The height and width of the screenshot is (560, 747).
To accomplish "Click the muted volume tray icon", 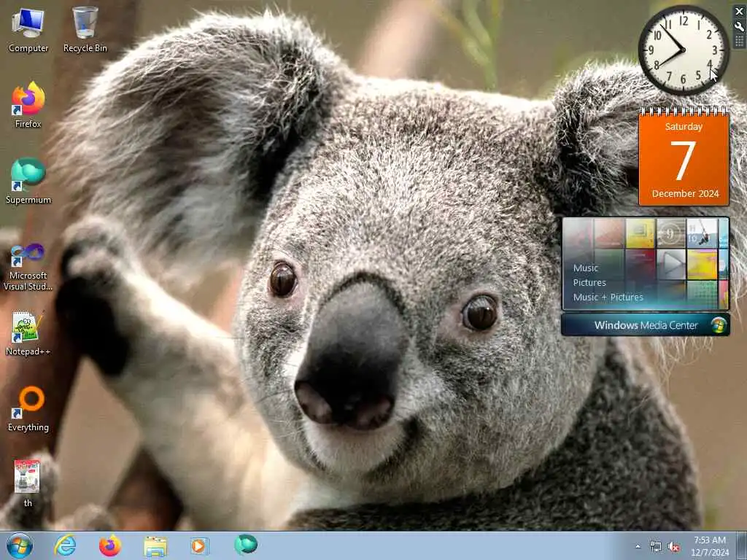I will (673, 547).
